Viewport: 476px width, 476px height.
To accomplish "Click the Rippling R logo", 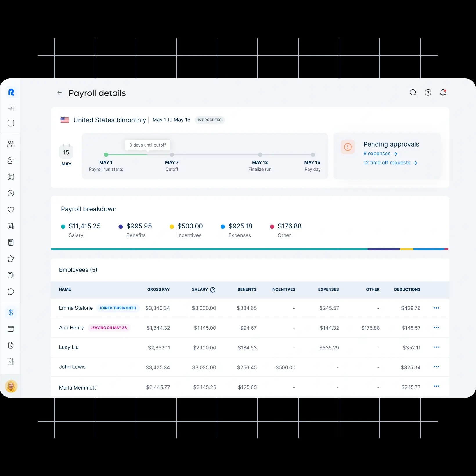I will pos(11,92).
